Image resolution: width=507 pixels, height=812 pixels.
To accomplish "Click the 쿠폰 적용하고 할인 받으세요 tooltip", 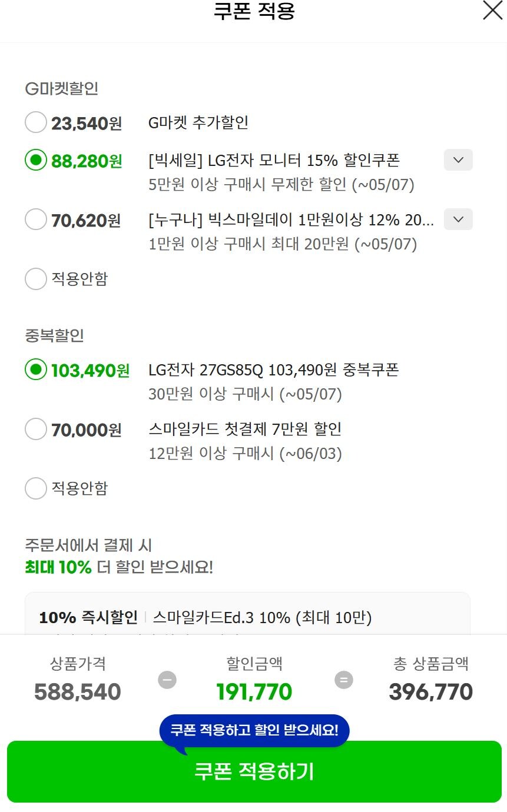I will (253, 730).
